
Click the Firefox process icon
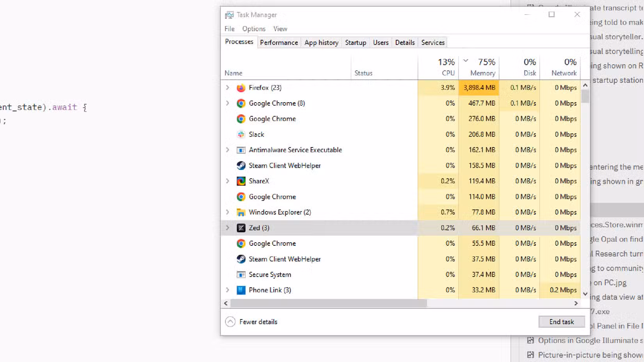241,88
